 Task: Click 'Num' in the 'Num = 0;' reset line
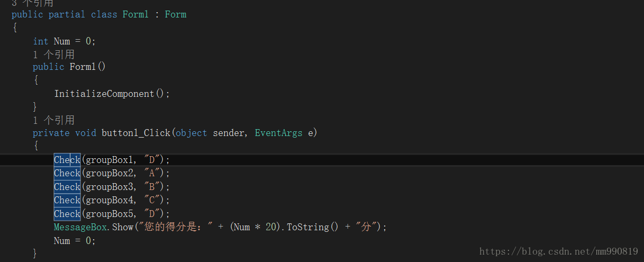62,240
